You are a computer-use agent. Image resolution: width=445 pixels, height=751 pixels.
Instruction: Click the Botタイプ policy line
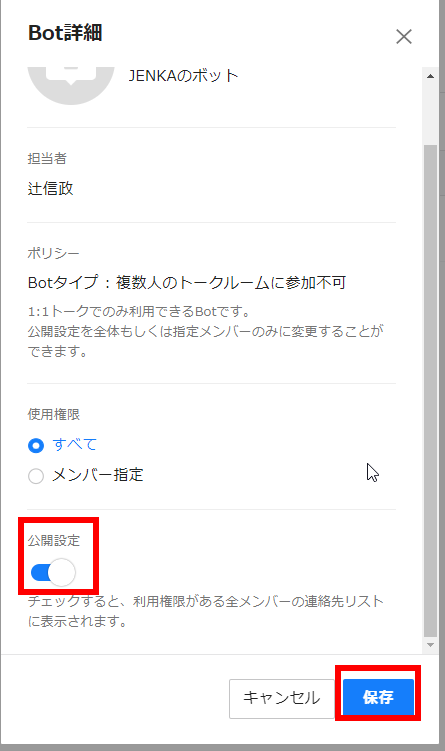tap(187, 283)
